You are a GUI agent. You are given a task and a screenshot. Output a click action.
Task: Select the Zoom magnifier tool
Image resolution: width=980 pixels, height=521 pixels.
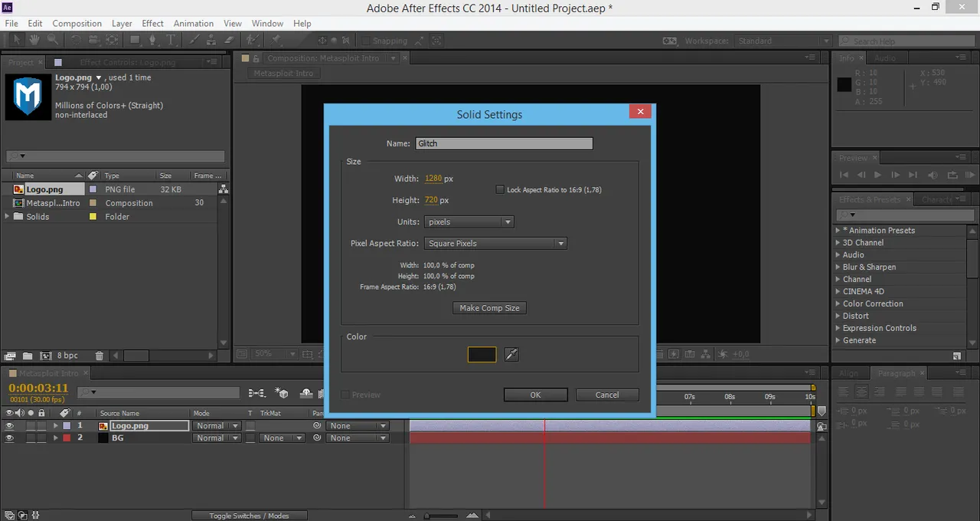click(52, 40)
